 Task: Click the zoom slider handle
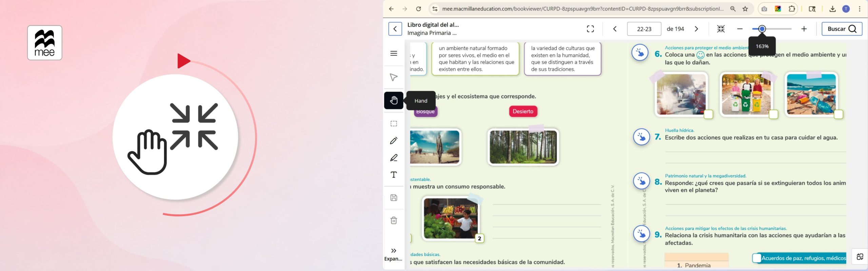pos(762,29)
